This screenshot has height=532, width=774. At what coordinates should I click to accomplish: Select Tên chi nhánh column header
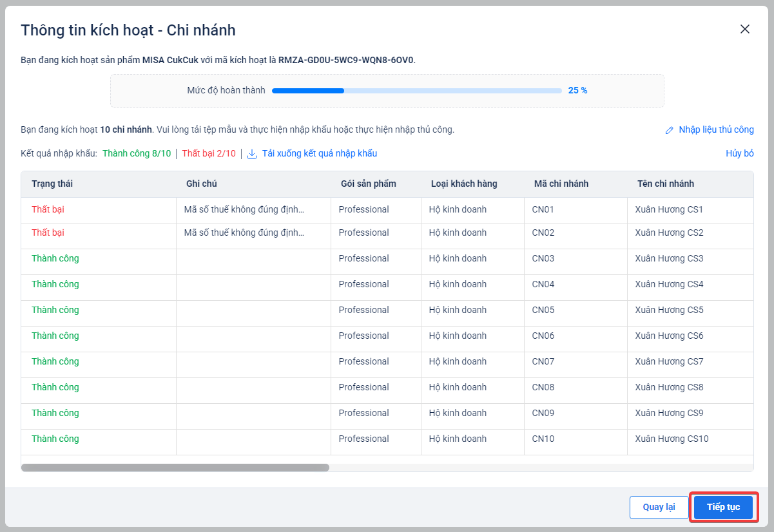point(666,184)
